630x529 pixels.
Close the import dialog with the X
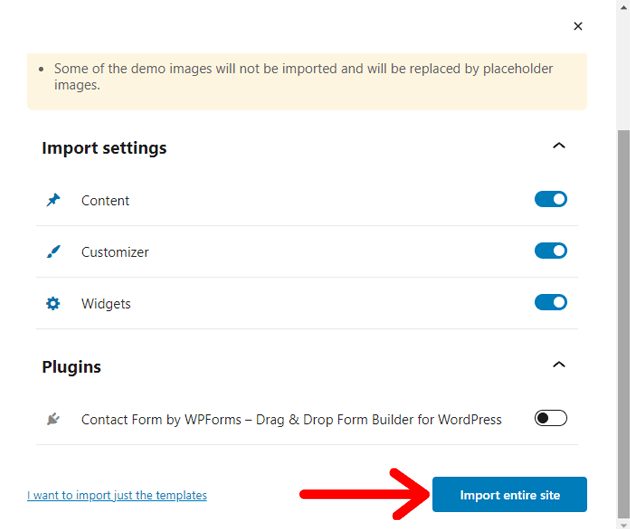(578, 26)
